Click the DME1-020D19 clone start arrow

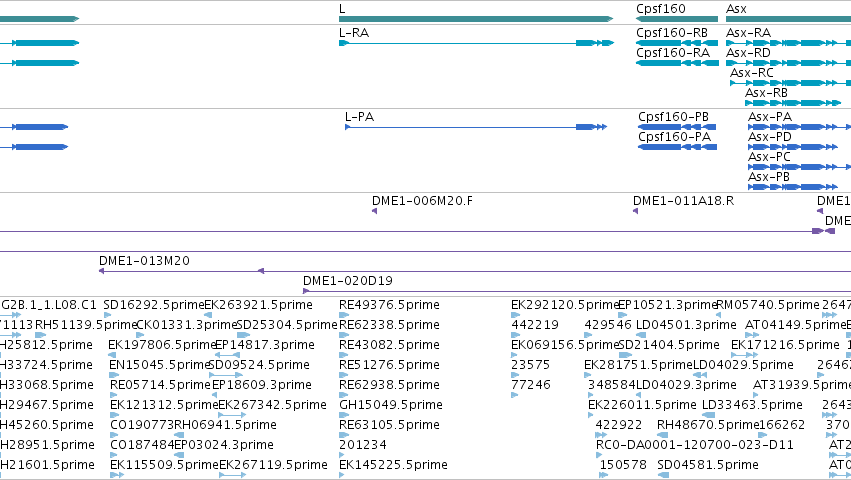[x=306, y=291]
